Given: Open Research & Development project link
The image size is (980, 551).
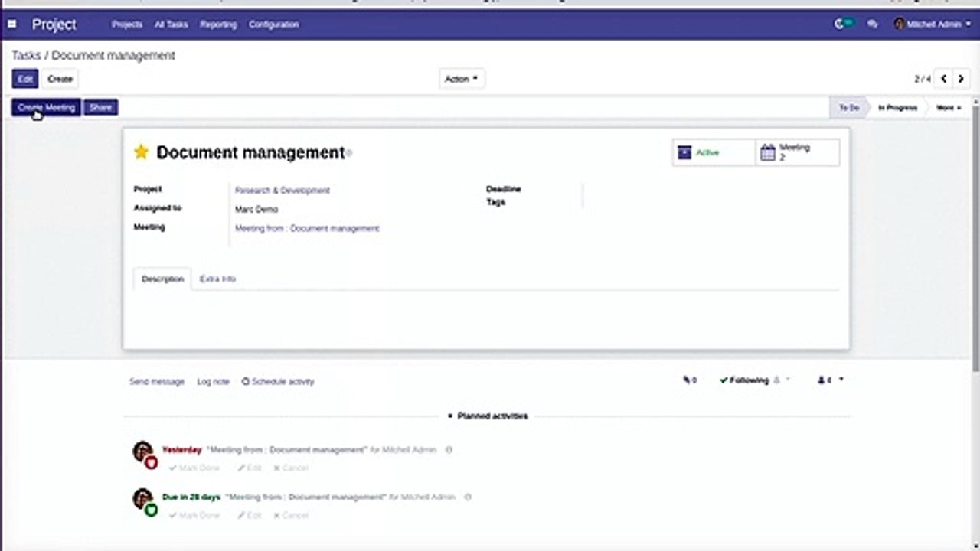Looking at the screenshot, I should point(282,191).
